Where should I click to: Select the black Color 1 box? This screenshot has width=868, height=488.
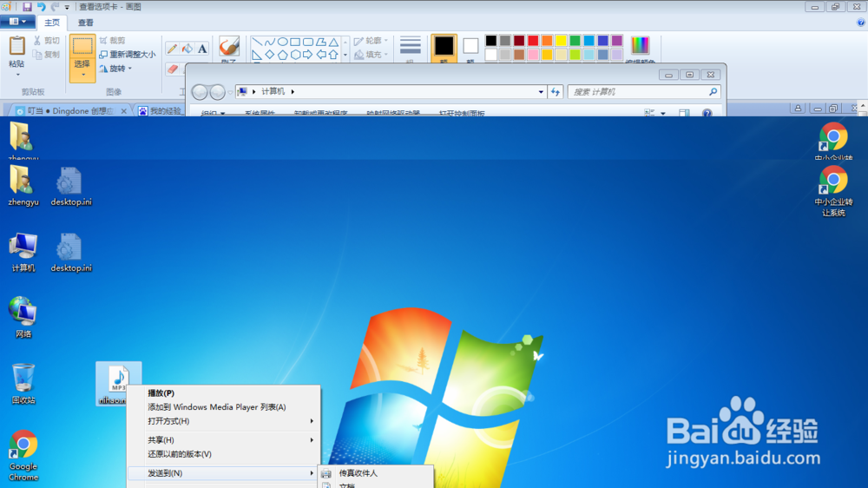(x=444, y=46)
